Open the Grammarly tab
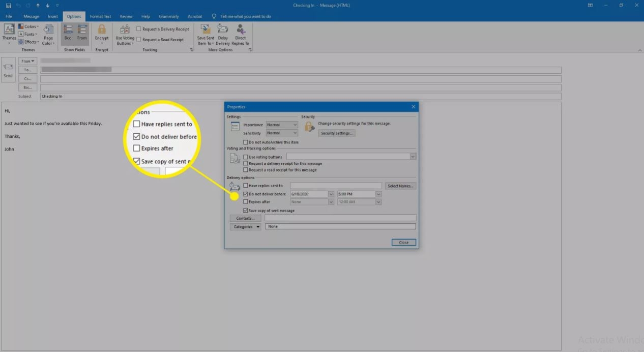The width and height of the screenshot is (644, 352). click(x=168, y=16)
